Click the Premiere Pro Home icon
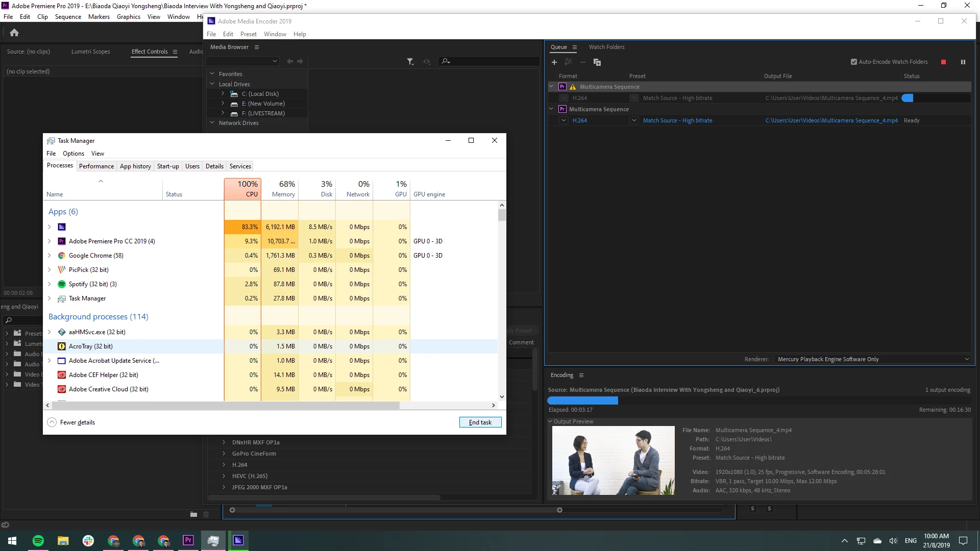 pos(14,33)
